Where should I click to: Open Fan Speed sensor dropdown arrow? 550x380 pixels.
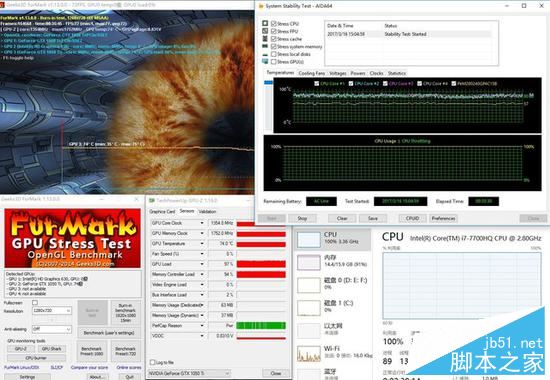click(202, 254)
